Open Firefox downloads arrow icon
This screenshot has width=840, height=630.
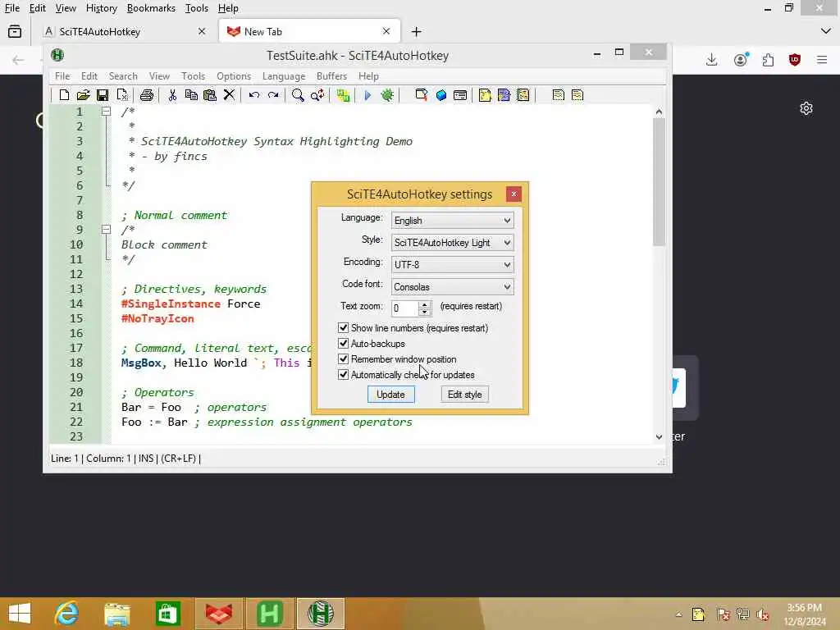pos(711,59)
